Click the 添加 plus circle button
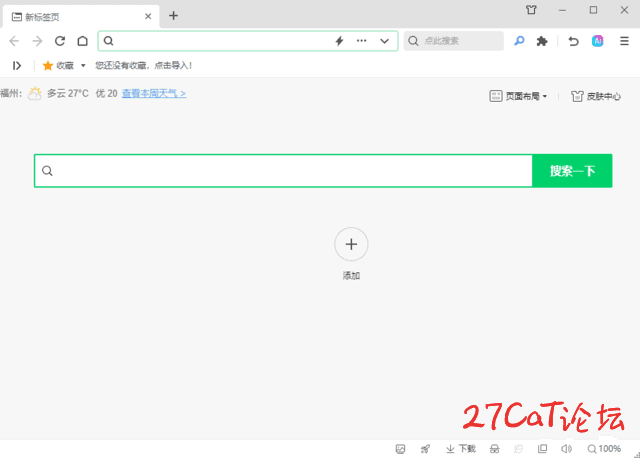 pyautogui.click(x=351, y=244)
